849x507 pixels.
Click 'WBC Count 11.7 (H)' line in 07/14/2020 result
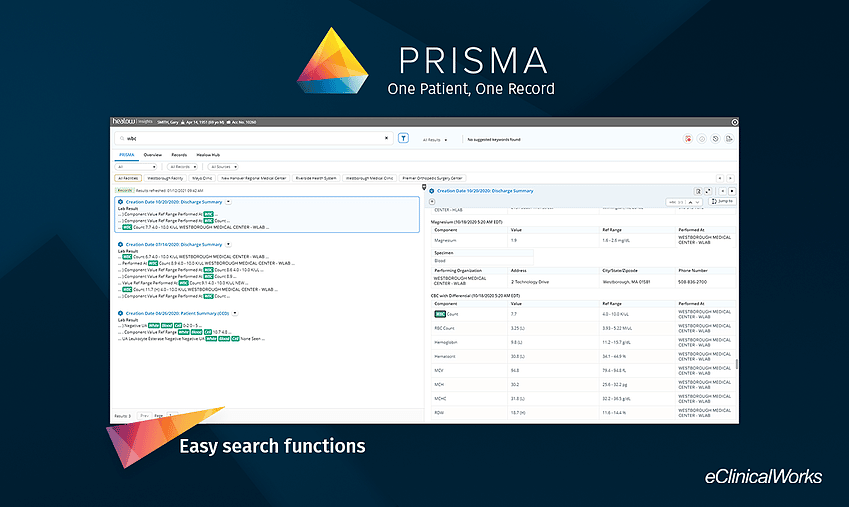(x=198, y=290)
